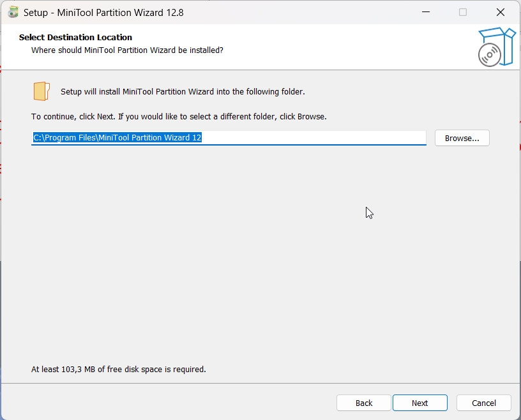521x420 pixels.
Task: Click the yellow folder icon above the path
Action: [41, 91]
